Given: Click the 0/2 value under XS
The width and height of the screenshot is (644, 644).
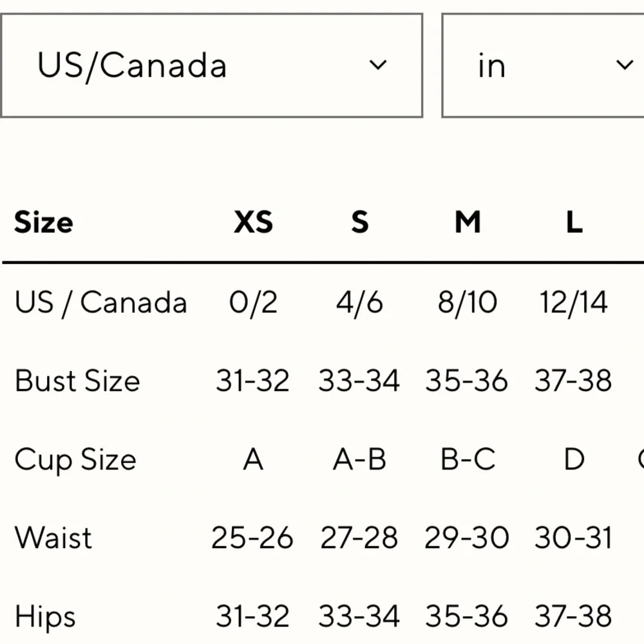Looking at the screenshot, I should pyautogui.click(x=253, y=303).
